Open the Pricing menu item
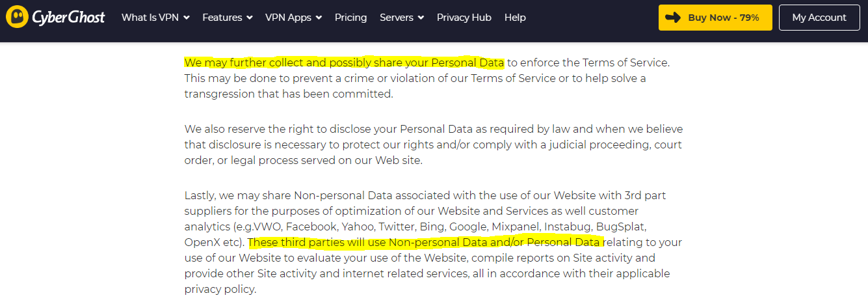This screenshot has width=868, height=302. click(351, 18)
